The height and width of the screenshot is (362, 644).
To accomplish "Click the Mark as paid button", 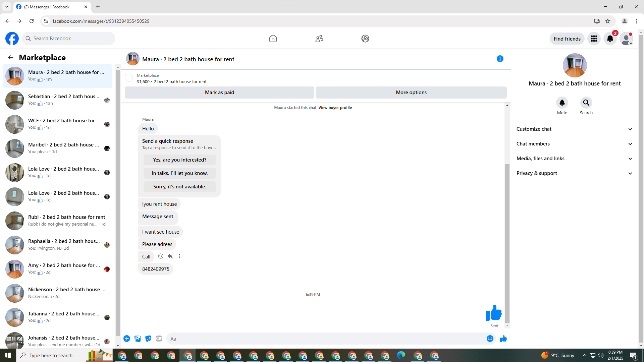I will pyautogui.click(x=219, y=93).
